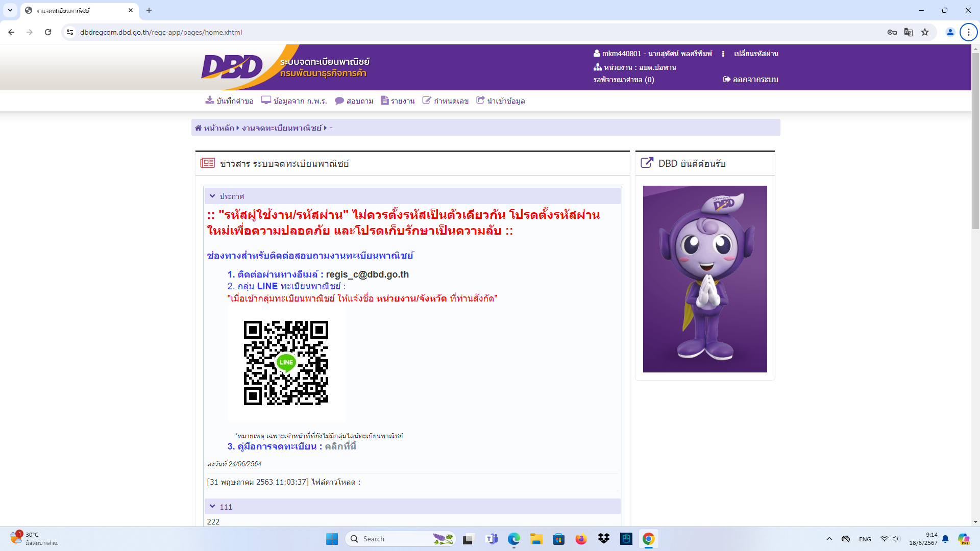This screenshot has width=980, height=551.
Task: Click the vertical dots next to user name
Action: coord(723,54)
